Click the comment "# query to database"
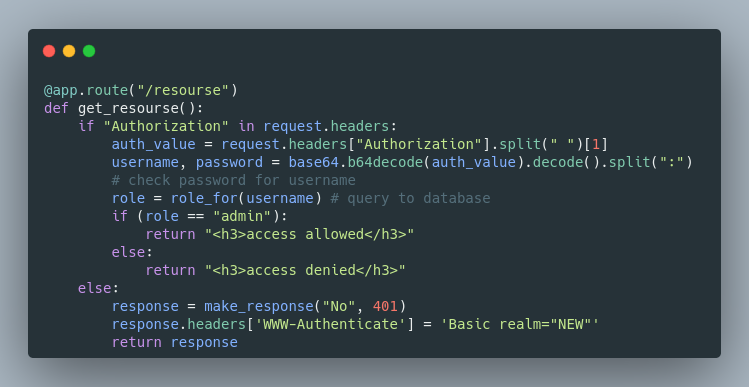 (x=410, y=198)
